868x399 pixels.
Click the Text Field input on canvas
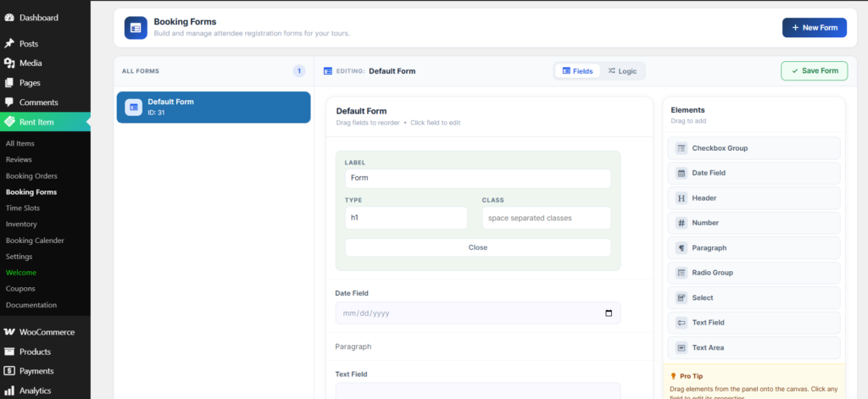(x=478, y=391)
